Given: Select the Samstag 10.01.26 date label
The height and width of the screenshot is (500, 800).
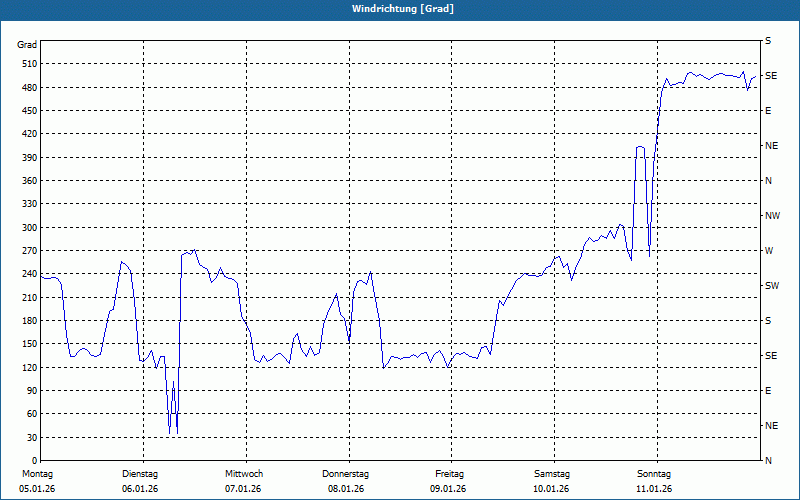Looking at the screenshot, I should [x=552, y=481].
